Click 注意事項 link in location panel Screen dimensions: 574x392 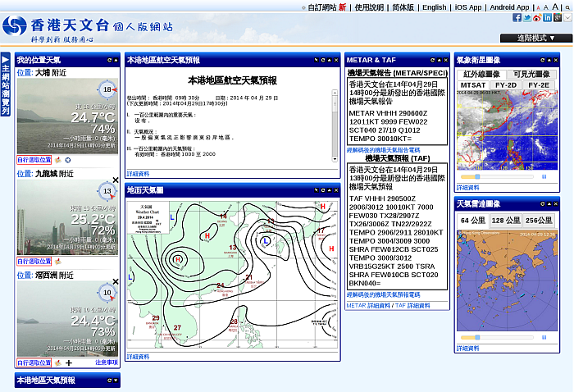[107, 362]
